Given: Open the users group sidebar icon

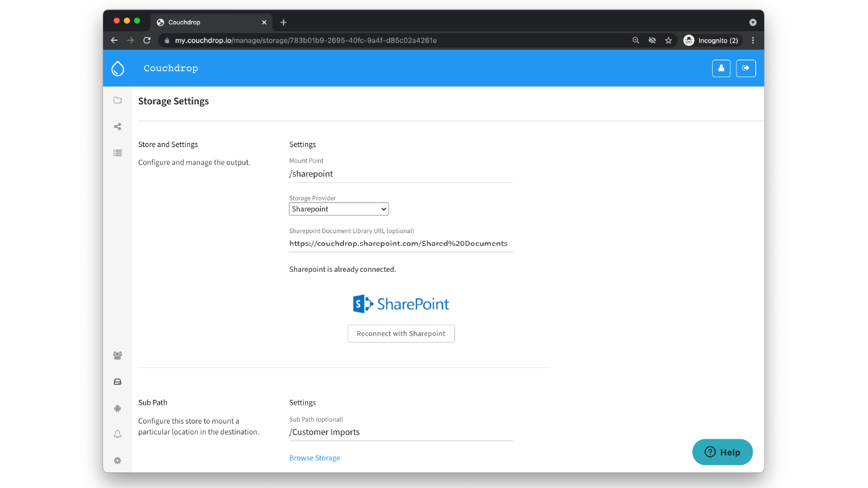Looking at the screenshot, I should (x=117, y=355).
